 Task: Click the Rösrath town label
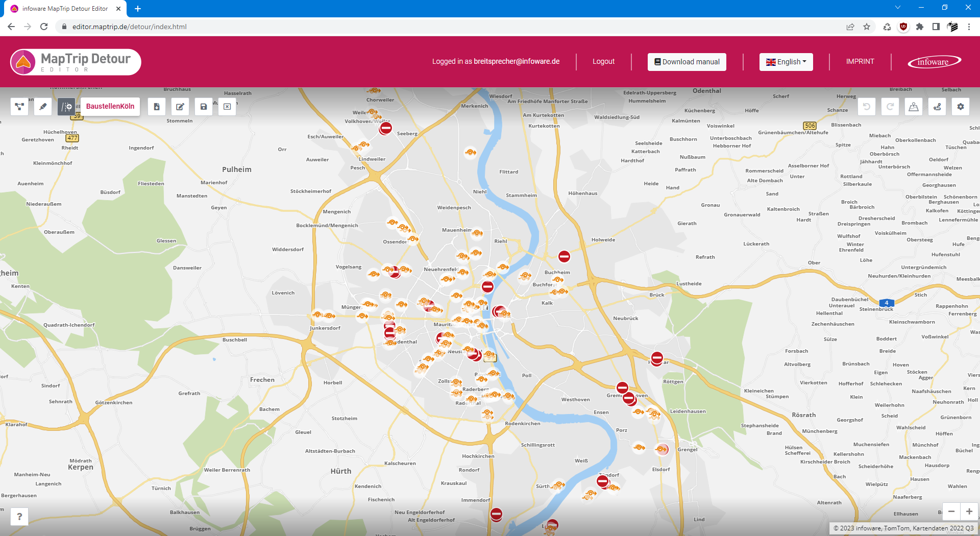(804, 415)
